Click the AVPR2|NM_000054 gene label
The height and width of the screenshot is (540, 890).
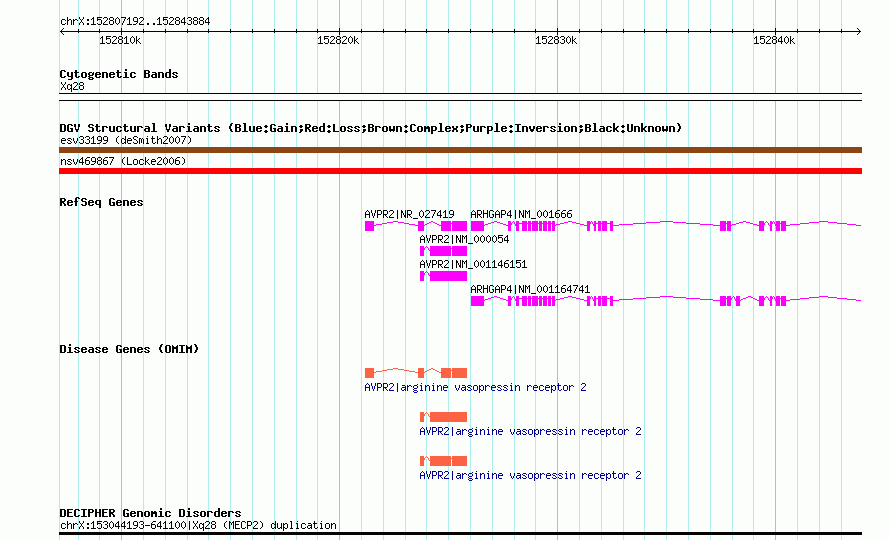pos(464,239)
